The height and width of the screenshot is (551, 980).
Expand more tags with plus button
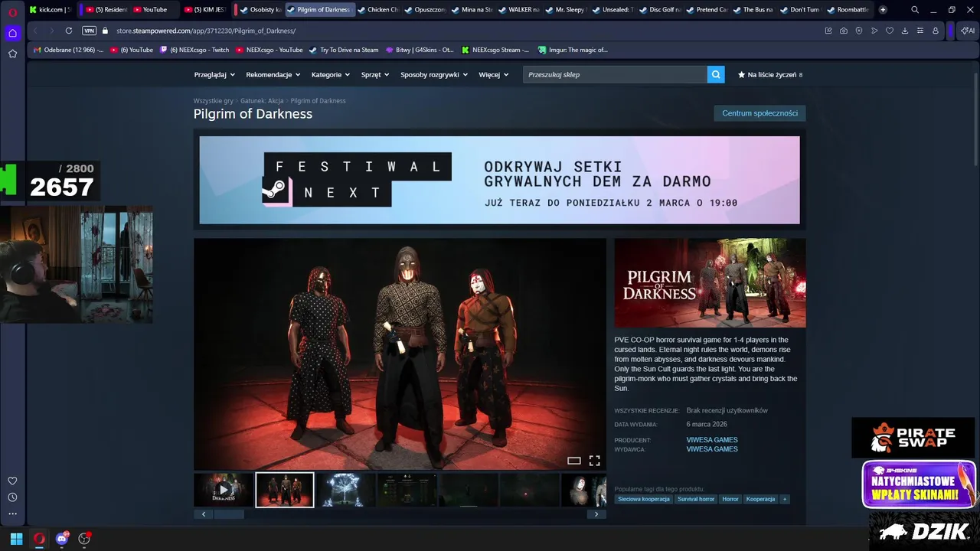click(x=785, y=499)
